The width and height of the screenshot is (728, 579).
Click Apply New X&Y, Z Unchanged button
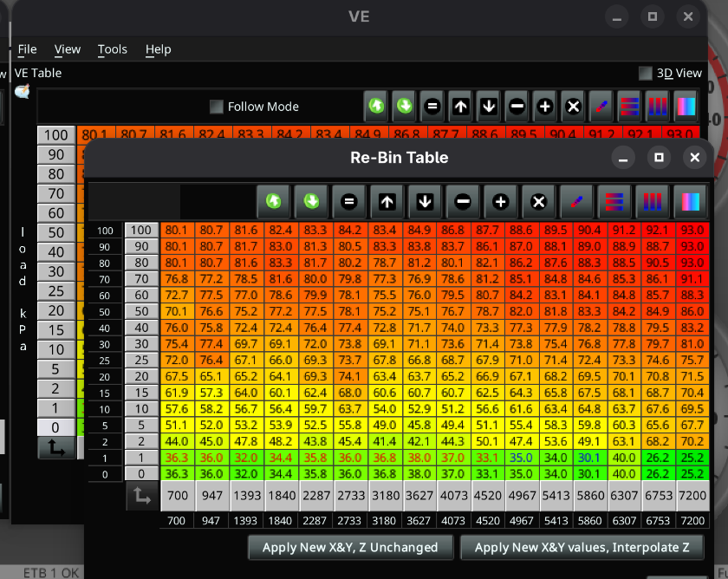350,547
